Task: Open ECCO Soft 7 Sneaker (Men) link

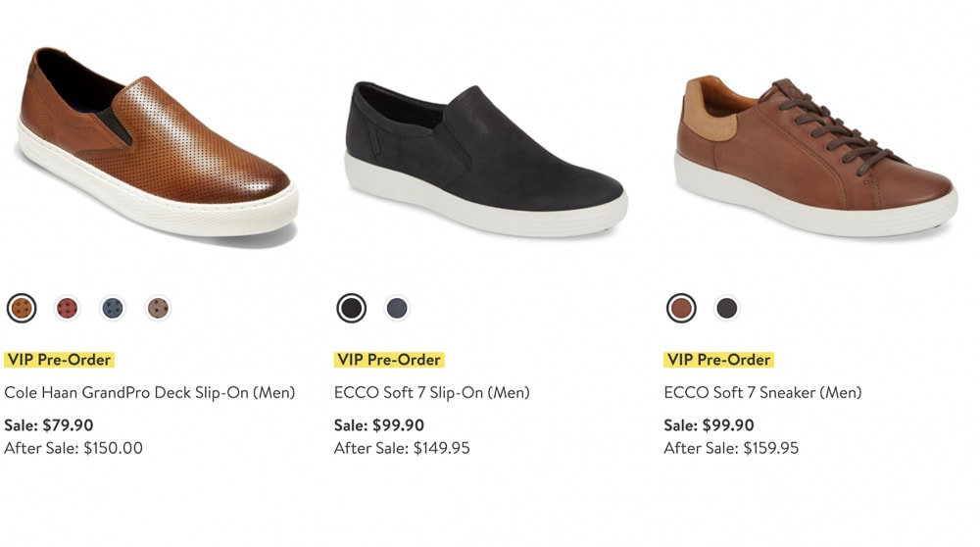Action: [762, 392]
